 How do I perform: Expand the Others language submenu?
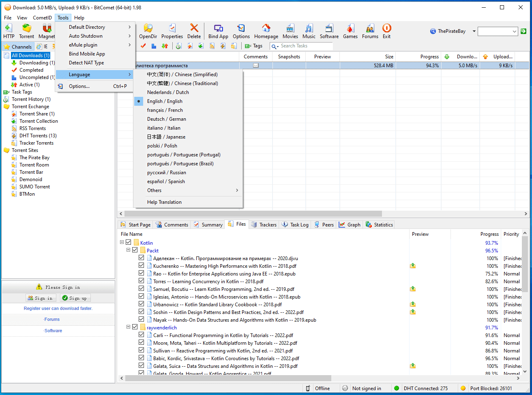(x=188, y=190)
